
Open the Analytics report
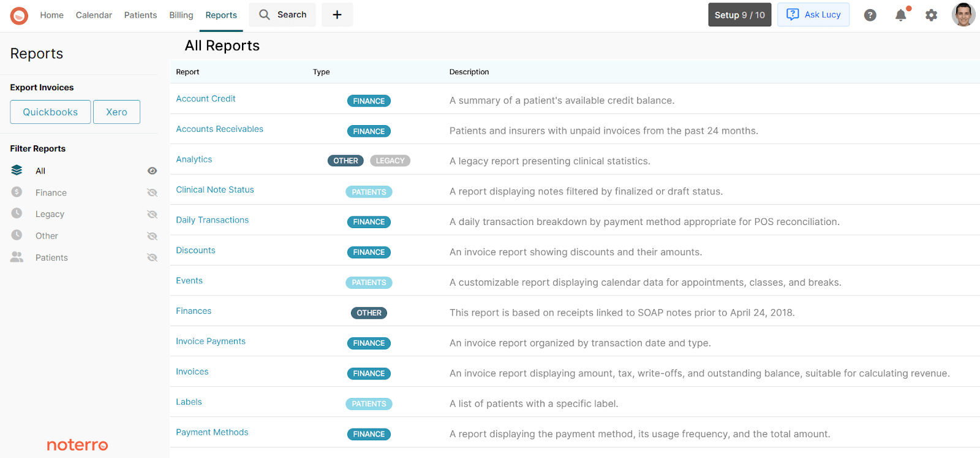[194, 159]
